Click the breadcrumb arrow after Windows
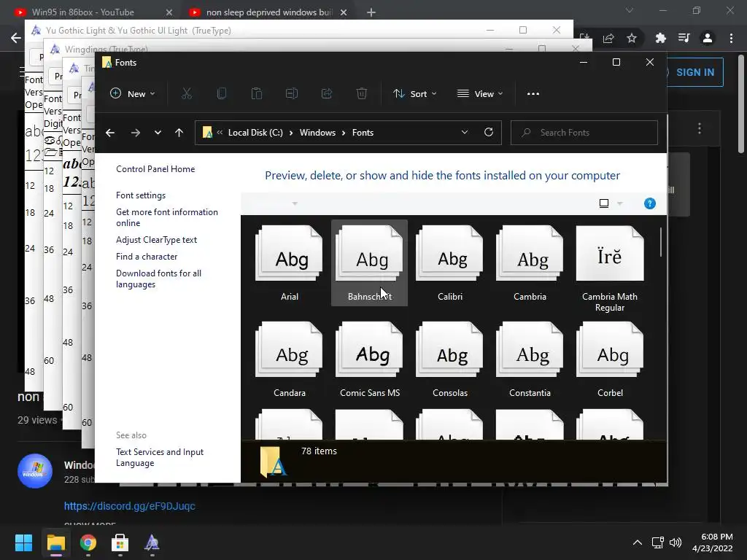 click(344, 133)
